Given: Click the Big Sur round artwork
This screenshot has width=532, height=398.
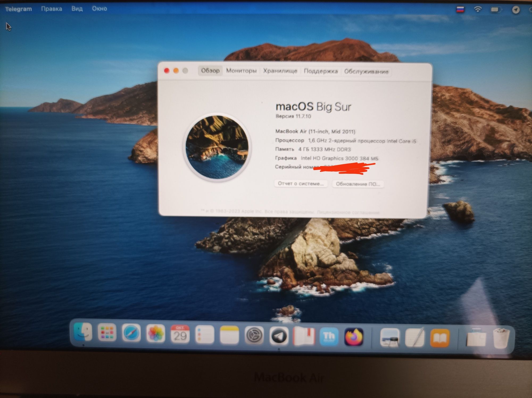Looking at the screenshot, I should point(217,147).
